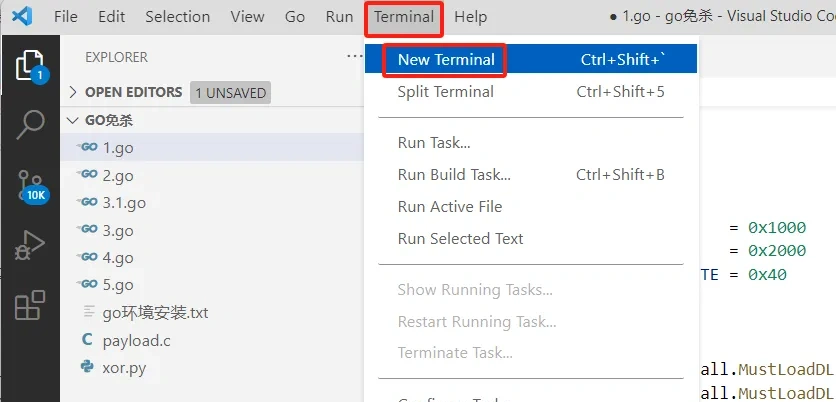Select Run Selected Text menu entry
The height and width of the screenshot is (402, 836).
tap(531, 238)
